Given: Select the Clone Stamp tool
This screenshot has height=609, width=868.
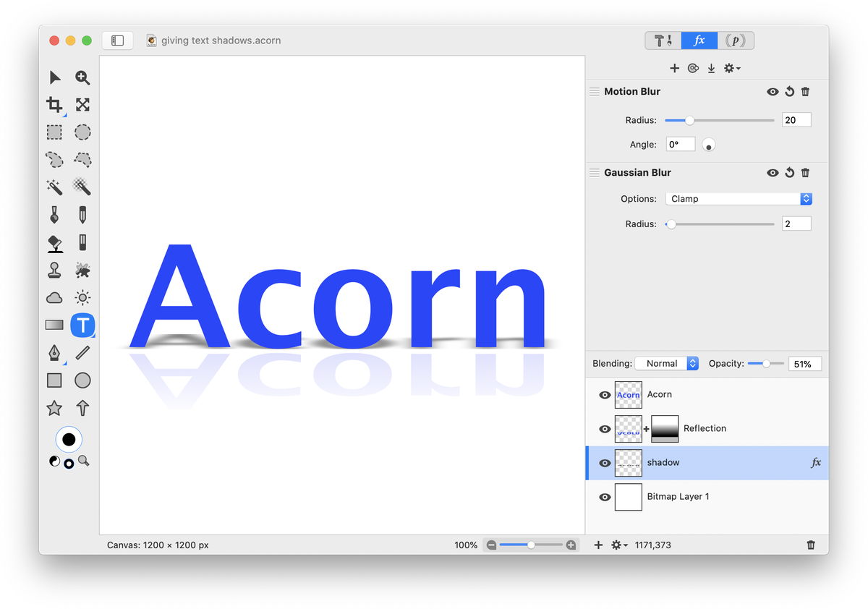Looking at the screenshot, I should click(x=55, y=270).
